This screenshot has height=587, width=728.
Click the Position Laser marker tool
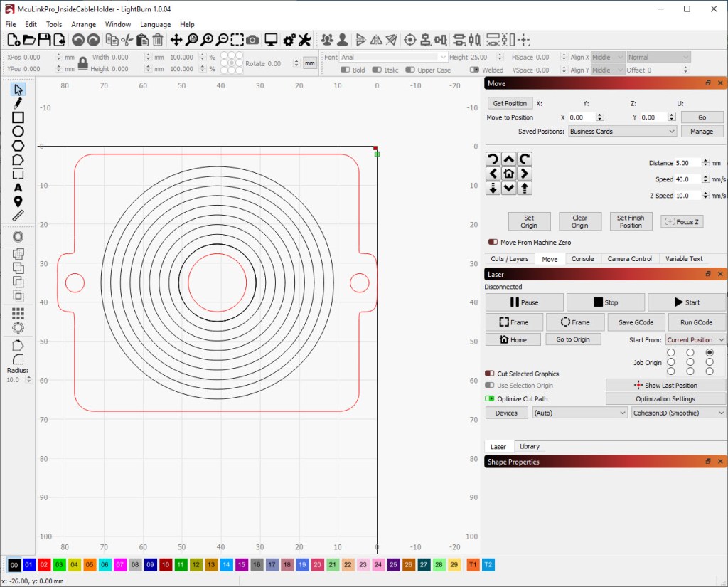[x=18, y=201]
